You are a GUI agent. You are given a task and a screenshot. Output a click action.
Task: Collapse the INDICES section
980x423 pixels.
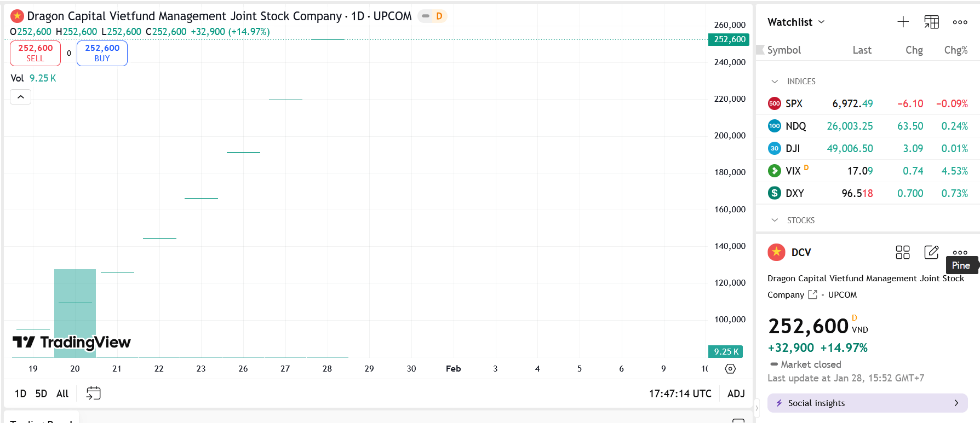[x=775, y=82]
